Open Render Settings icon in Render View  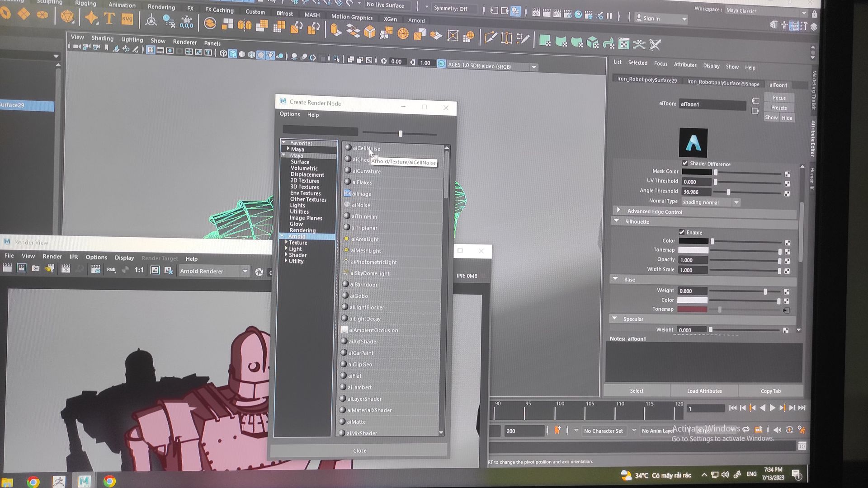(x=95, y=270)
